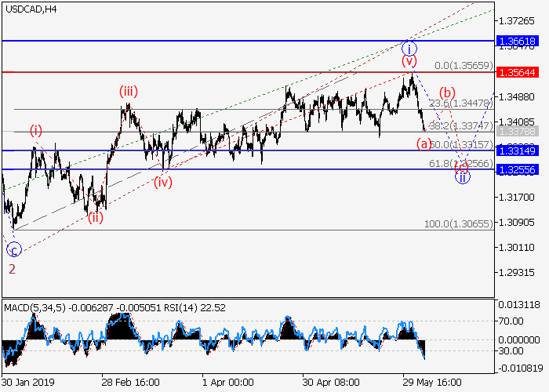Click the red 1.35644 price tag
Image resolution: width=549 pixels, height=392 pixels.
(x=520, y=71)
